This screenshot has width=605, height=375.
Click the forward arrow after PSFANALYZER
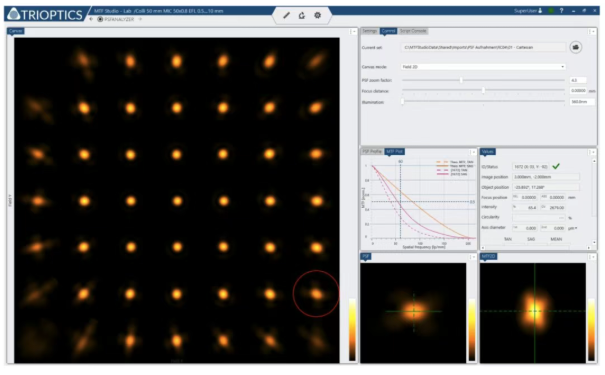click(x=140, y=19)
